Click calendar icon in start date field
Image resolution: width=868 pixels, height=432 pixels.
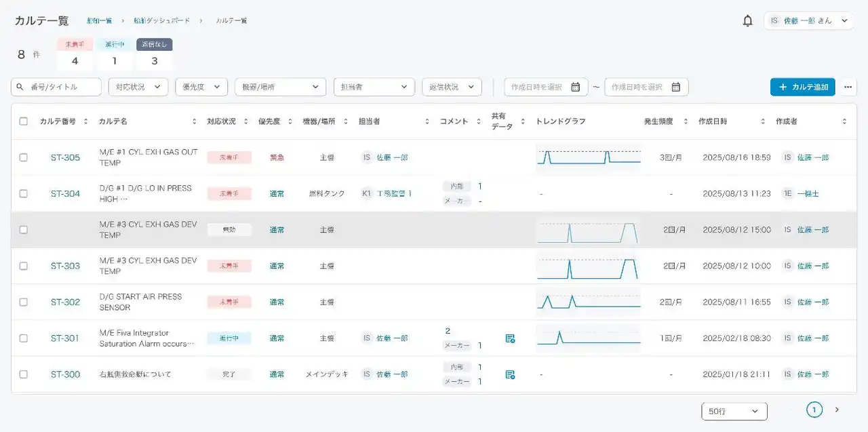click(x=575, y=87)
